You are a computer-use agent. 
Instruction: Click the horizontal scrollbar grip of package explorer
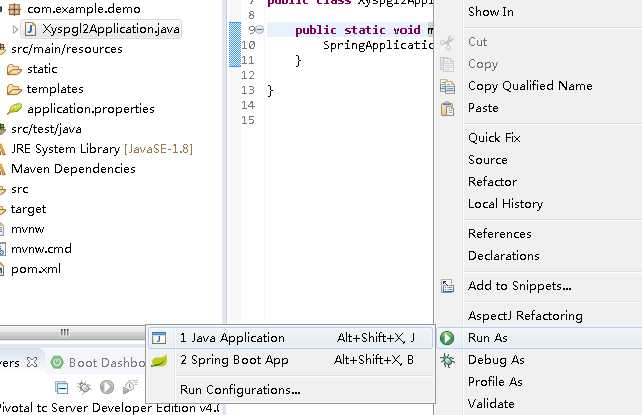tap(64, 332)
